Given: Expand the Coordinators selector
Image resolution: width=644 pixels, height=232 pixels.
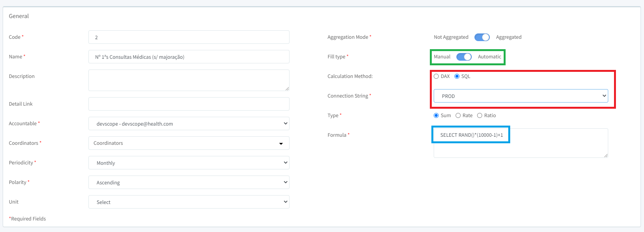Looking at the screenshot, I should pos(189,143).
